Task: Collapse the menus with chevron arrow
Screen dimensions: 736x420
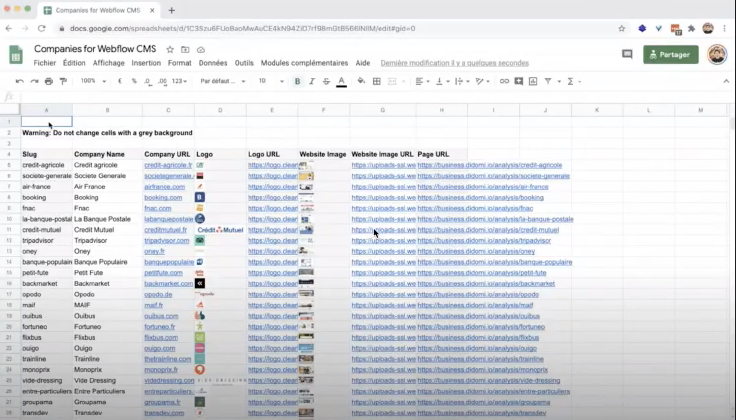Action: [726, 81]
